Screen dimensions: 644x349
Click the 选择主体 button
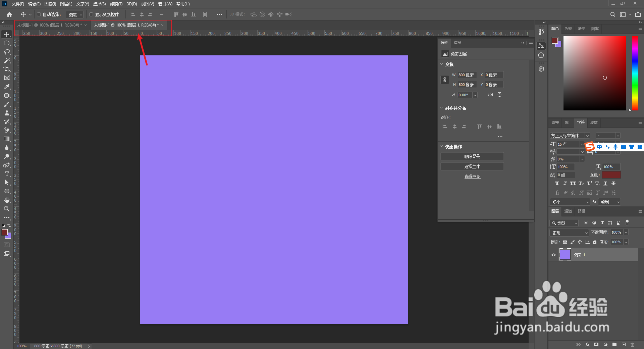(x=472, y=166)
